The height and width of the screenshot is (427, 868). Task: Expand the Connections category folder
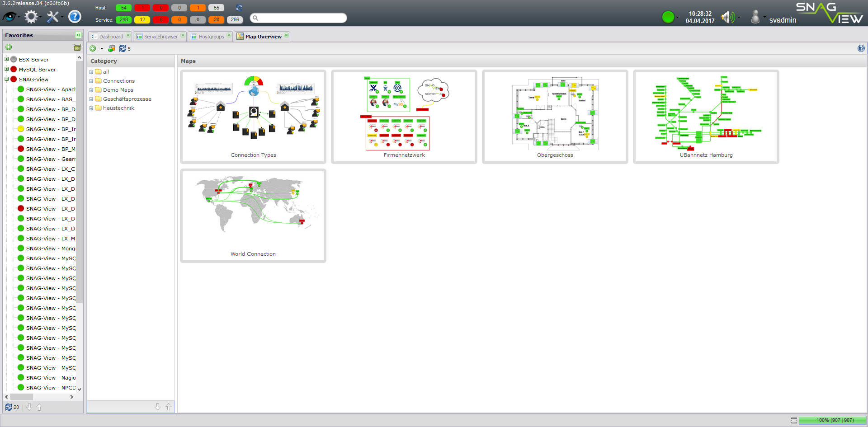[x=91, y=81]
